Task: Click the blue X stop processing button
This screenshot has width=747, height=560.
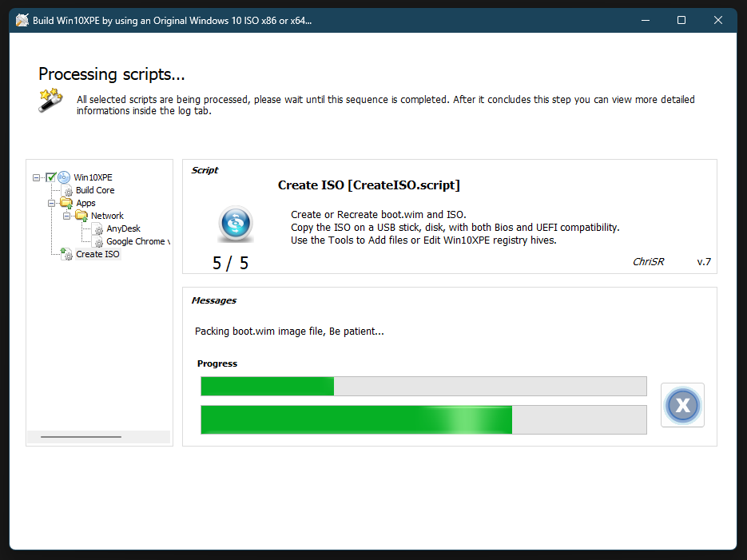Action: (x=682, y=405)
